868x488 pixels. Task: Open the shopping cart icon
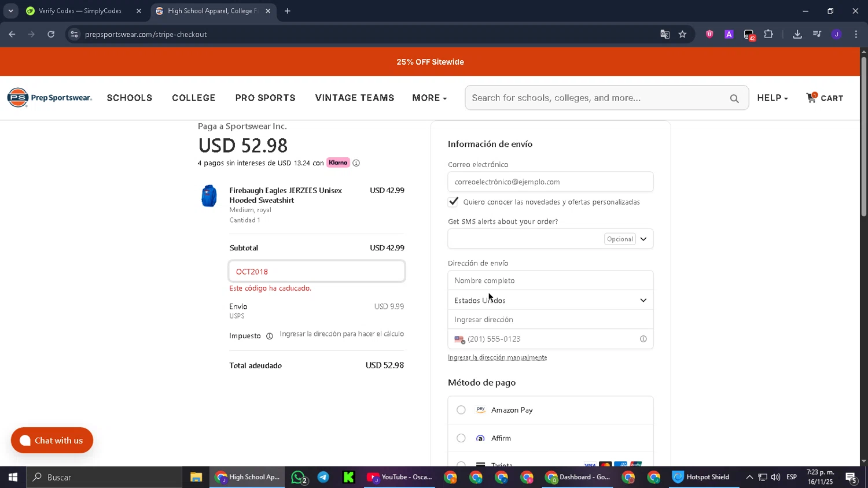pos(811,97)
